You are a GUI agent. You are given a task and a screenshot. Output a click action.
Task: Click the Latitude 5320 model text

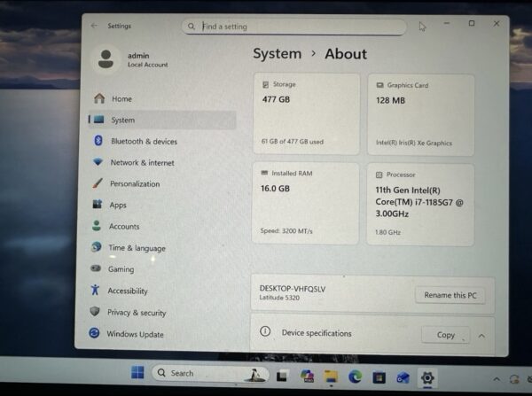(279, 298)
